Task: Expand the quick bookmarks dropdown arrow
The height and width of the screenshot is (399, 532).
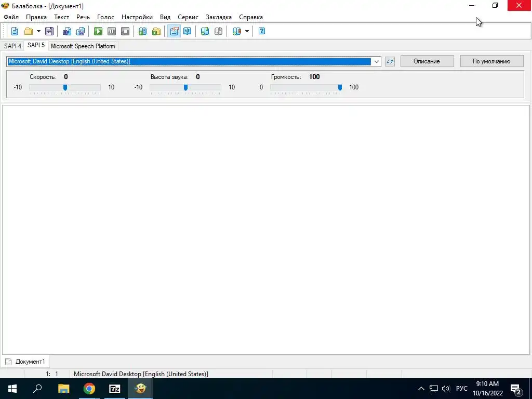Action: coord(247,31)
